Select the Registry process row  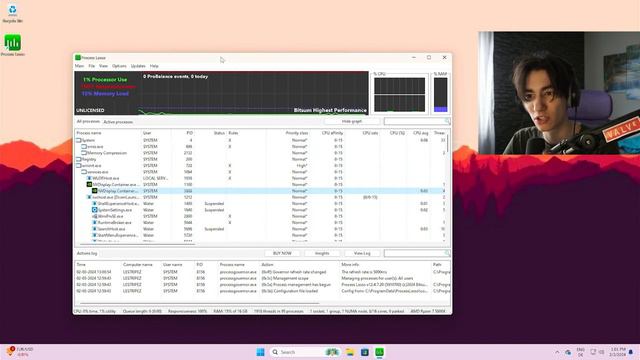coord(260,159)
